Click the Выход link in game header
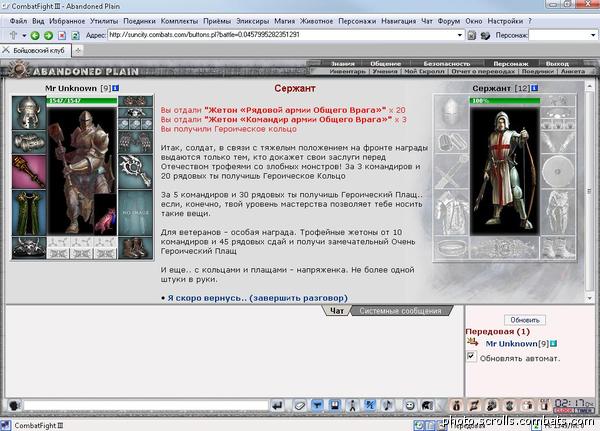This screenshot has width=600, height=431. tap(557, 64)
